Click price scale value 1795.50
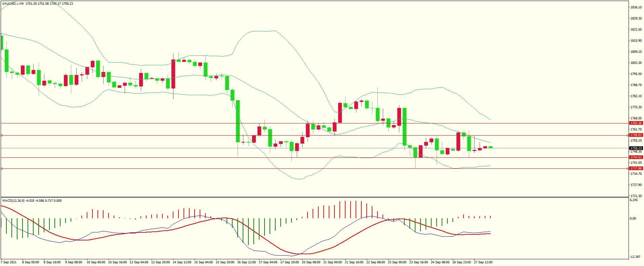This screenshot has width=644, height=266. point(636,74)
